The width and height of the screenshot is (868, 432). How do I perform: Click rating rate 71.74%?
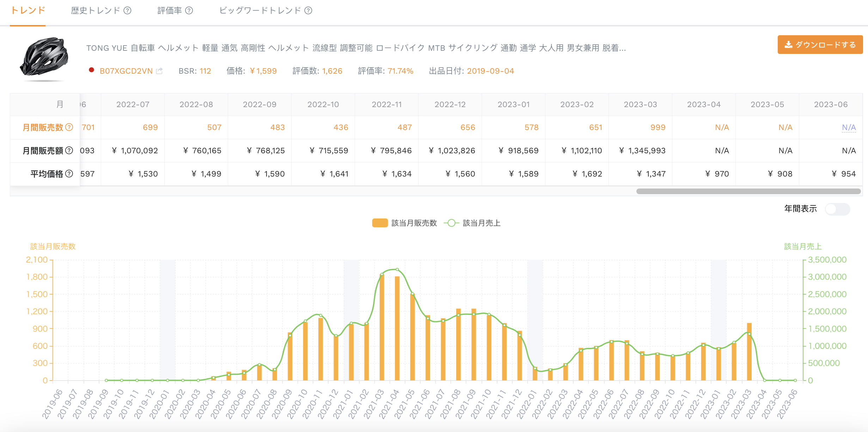(401, 71)
